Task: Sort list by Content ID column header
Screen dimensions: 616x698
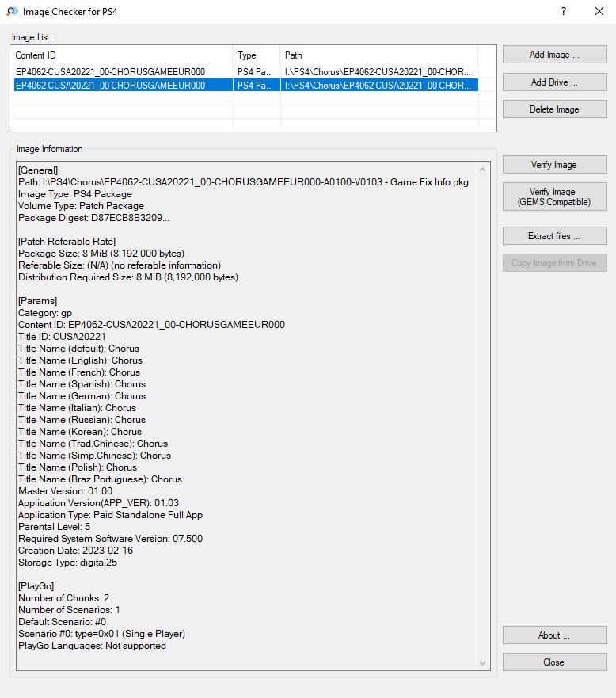Action: coord(121,55)
